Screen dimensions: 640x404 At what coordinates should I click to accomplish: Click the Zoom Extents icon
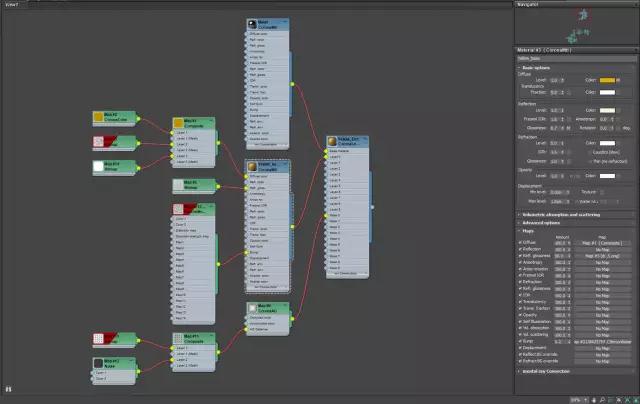[619, 400]
